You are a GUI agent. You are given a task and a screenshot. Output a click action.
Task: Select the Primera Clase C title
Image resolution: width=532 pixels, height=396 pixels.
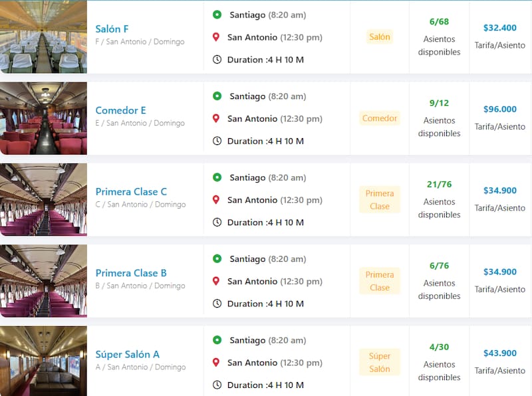131,192
